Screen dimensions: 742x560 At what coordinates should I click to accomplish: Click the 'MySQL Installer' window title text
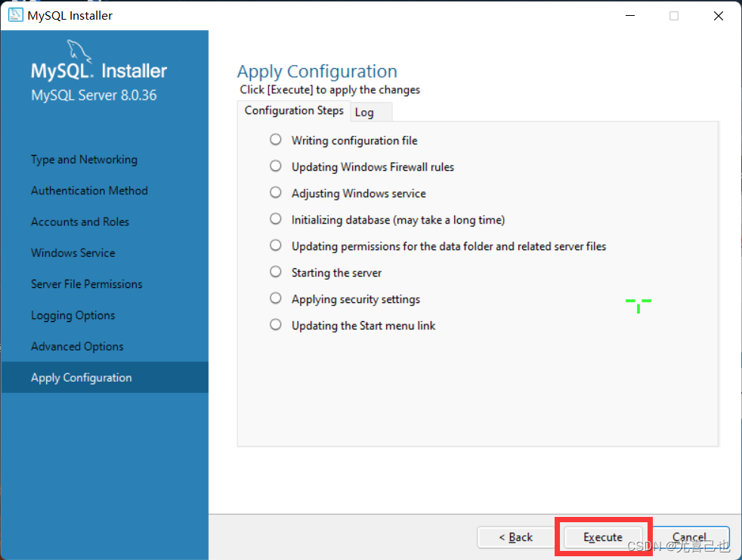point(70,16)
